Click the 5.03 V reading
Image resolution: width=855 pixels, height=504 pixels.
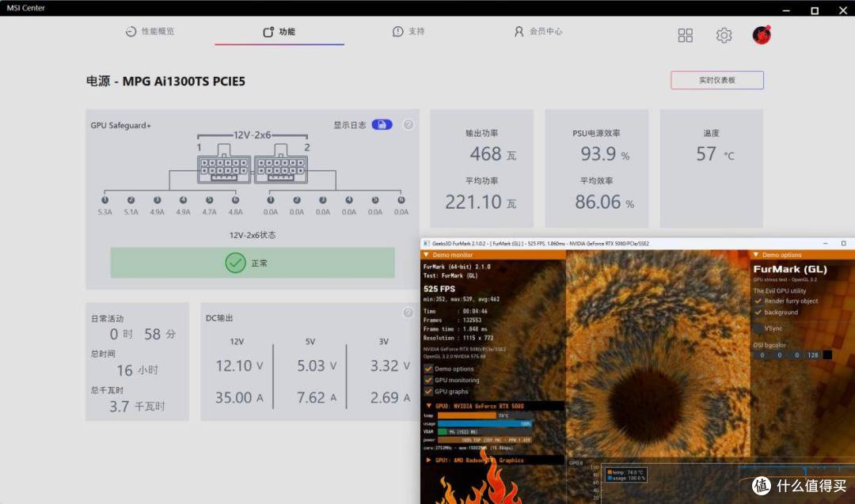tap(317, 366)
